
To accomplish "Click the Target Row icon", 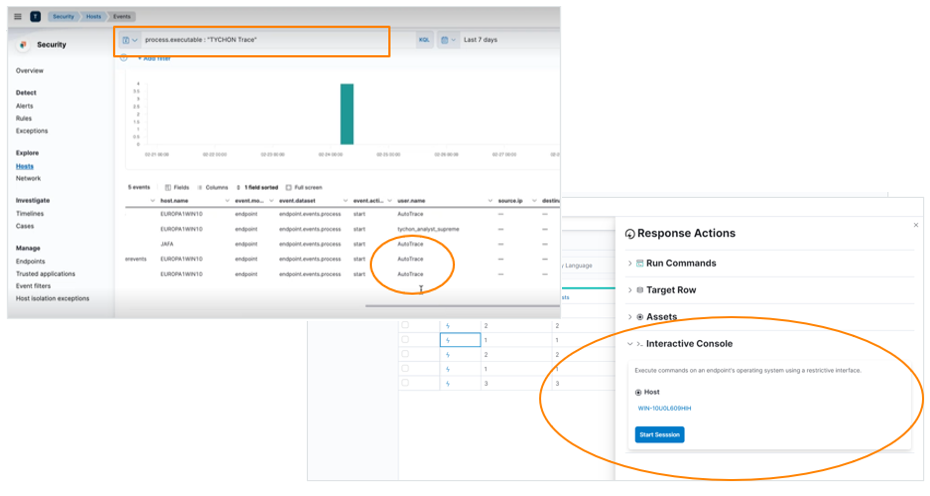I will (x=639, y=290).
